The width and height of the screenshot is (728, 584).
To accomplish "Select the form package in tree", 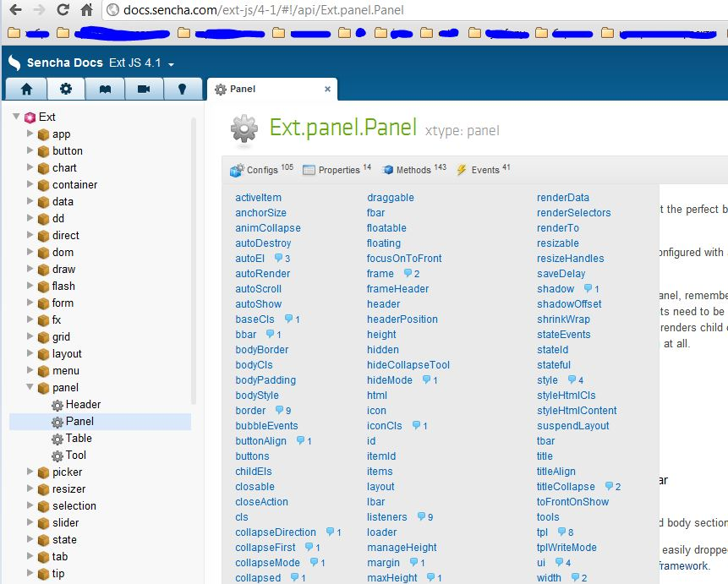I will pyautogui.click(x=63, y=303).
